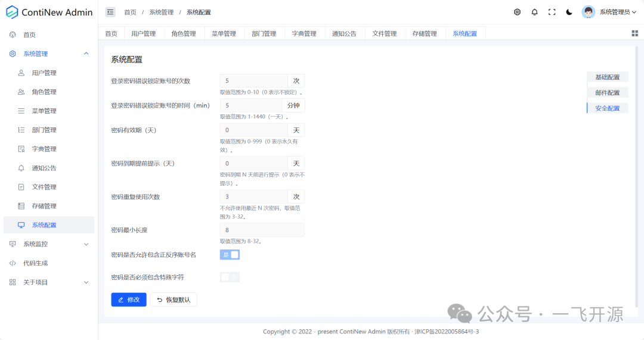This screenshot has width=644, height=340.
Task: Switch to the 部门管理 tab
Action: [264, 33]
